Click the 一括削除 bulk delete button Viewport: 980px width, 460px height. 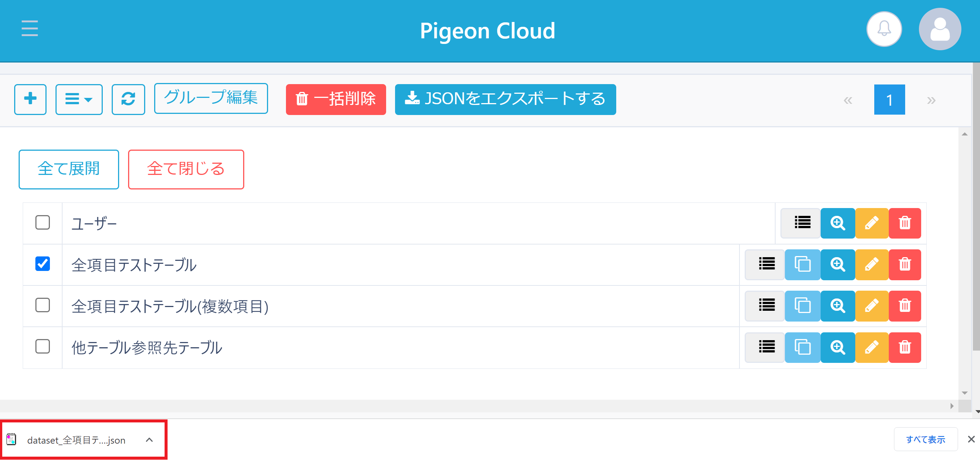[x=335, y=99]
